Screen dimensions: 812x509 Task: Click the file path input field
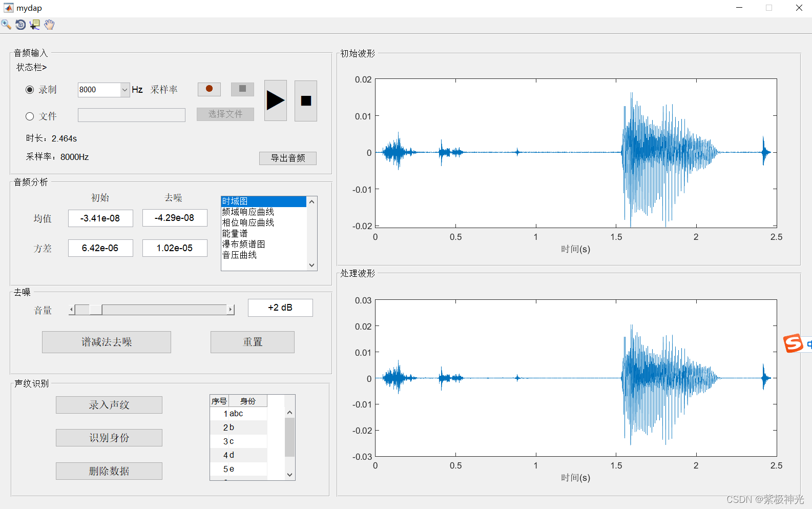132,115
